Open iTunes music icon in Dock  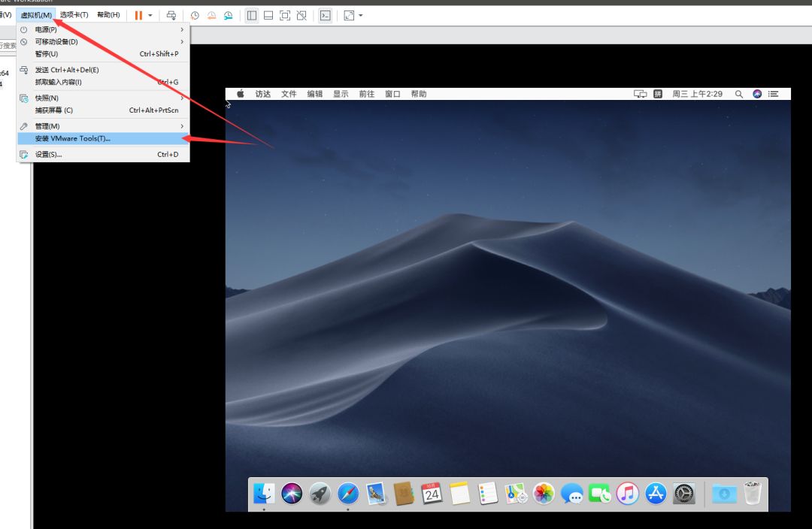[x=628, y=493]
